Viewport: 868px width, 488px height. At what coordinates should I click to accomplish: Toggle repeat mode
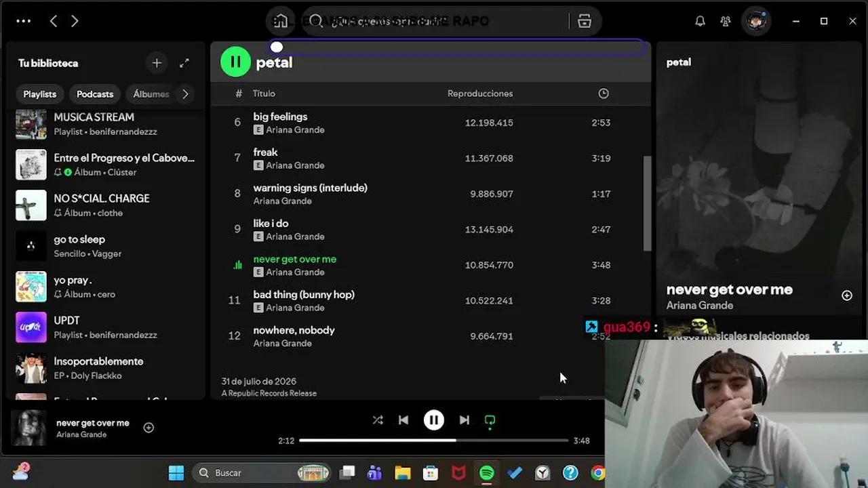(x=490, y=420)
